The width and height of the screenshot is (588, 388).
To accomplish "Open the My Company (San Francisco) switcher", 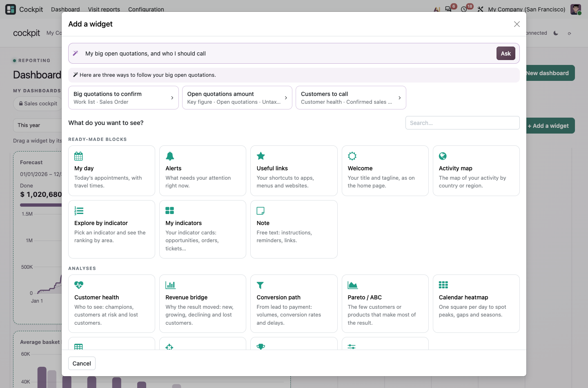I will point(527,9).
